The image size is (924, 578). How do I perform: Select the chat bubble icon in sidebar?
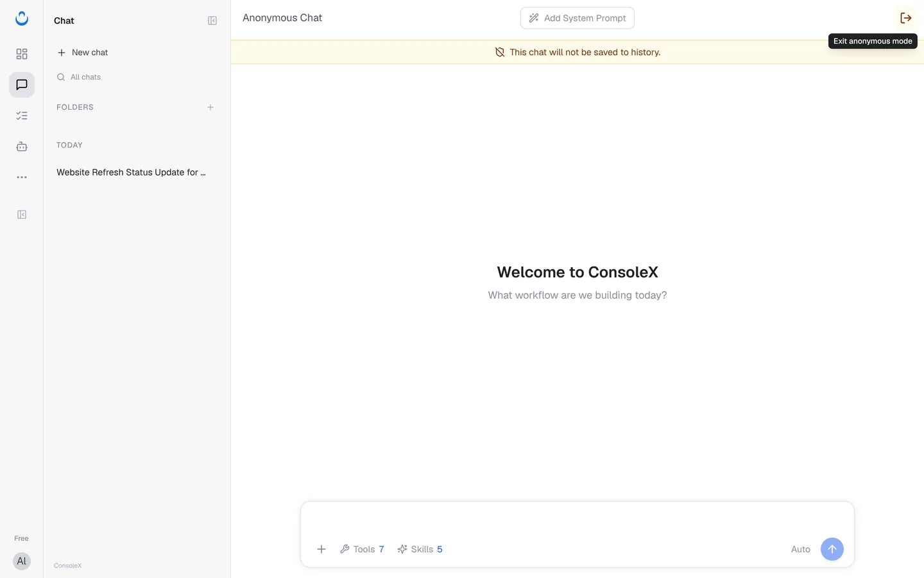(x=22, y=85)
